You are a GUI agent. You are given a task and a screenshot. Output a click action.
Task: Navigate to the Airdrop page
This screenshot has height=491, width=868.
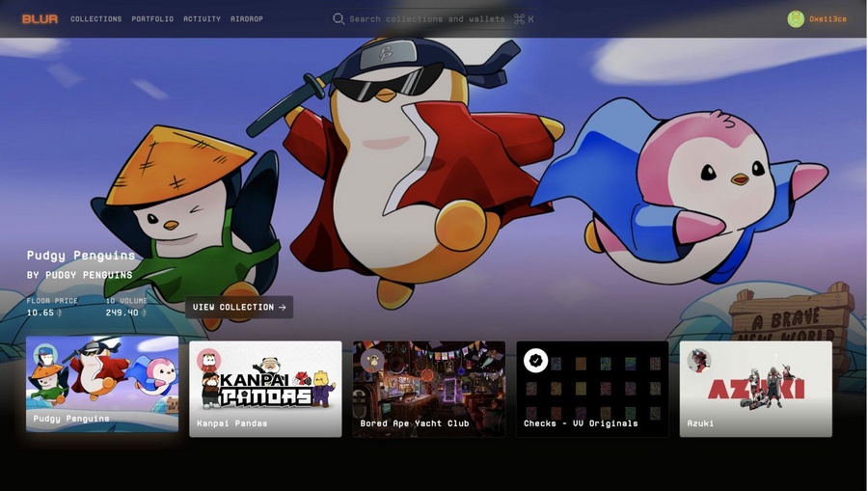tap(247, 19)
